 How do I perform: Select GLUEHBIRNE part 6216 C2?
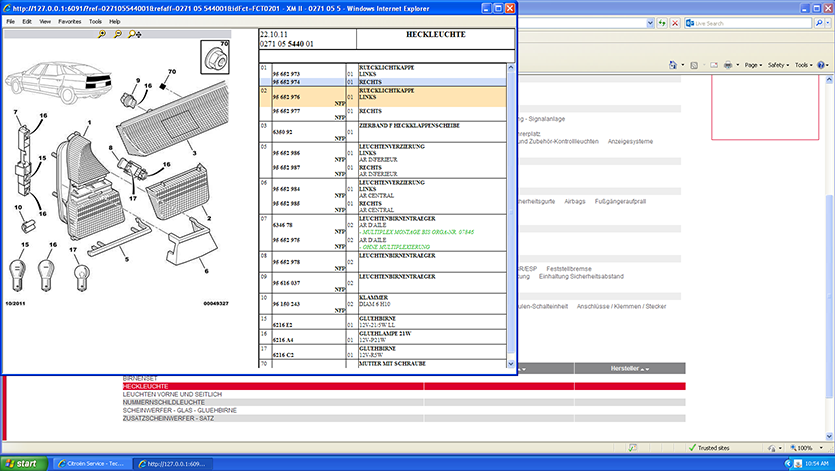[383, 351]
